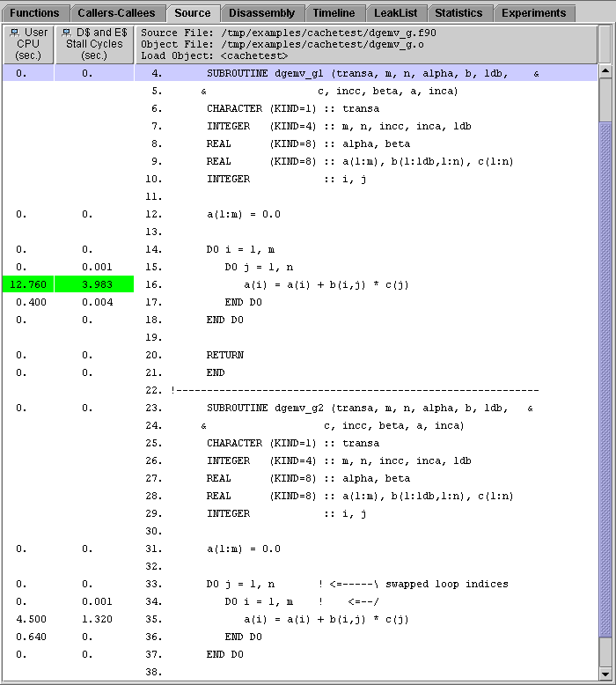
Task: Select line 10 INTEGER i, j declaration
Action: pos(286,179)
